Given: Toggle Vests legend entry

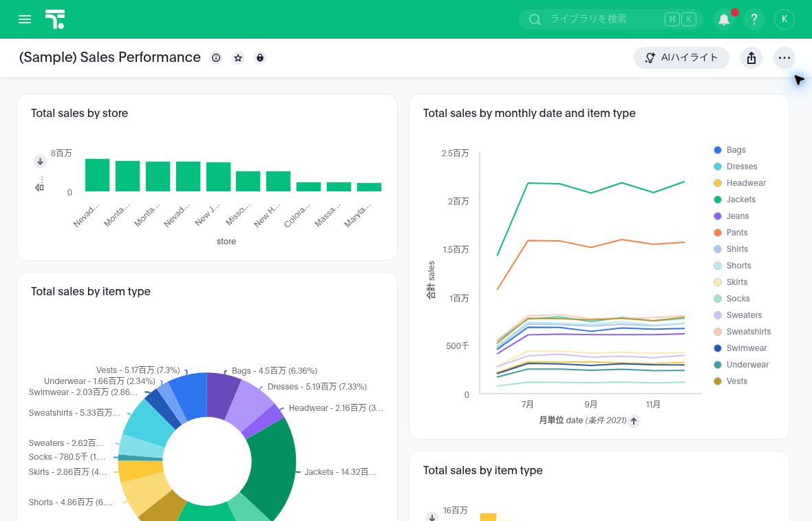Looking at the screenshot, I should click(x=730, y=381).
